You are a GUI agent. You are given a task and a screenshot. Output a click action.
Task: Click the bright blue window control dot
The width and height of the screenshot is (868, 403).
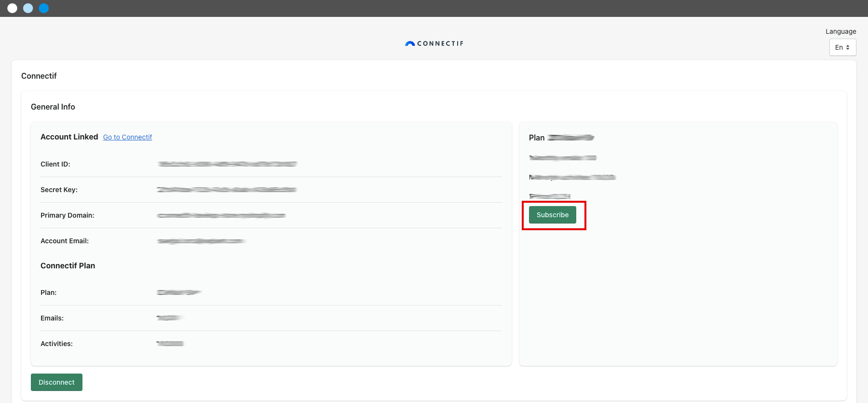44,8
